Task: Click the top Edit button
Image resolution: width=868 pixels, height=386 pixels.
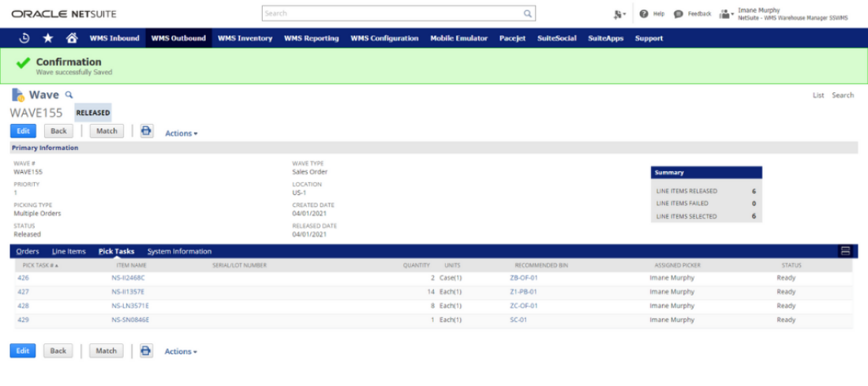Action: [23, 131]
